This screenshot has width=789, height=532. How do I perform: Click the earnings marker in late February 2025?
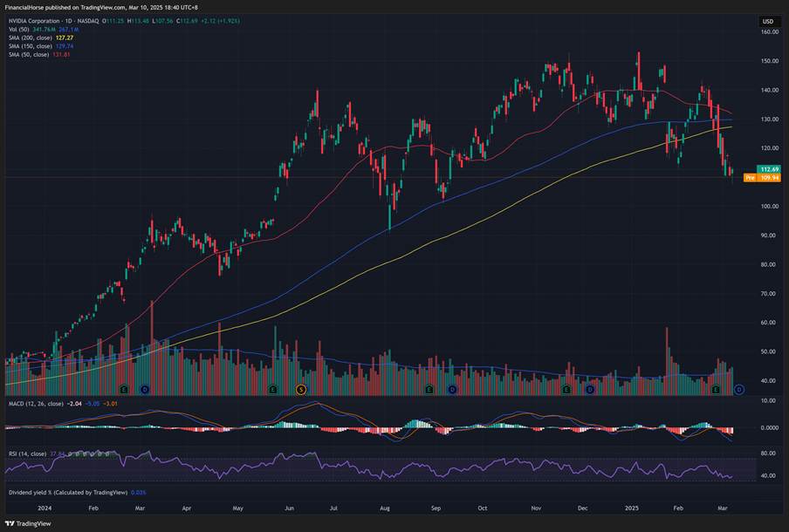[x=716, y=389]
